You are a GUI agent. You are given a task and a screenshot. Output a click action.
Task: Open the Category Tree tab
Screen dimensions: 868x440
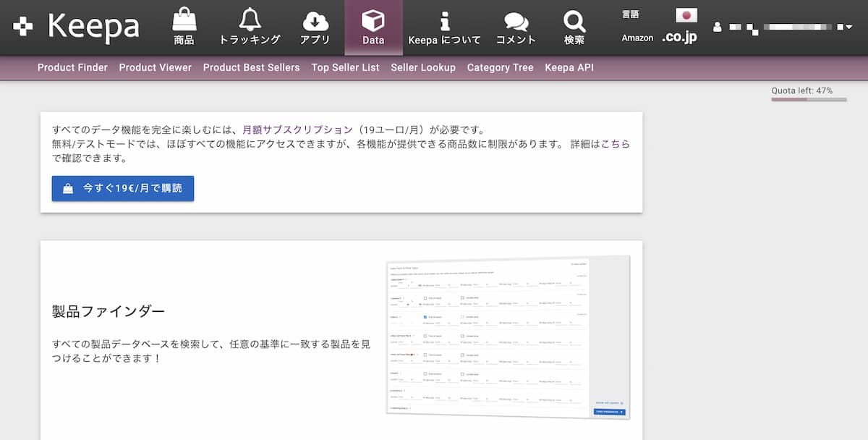tap(500, 67)
